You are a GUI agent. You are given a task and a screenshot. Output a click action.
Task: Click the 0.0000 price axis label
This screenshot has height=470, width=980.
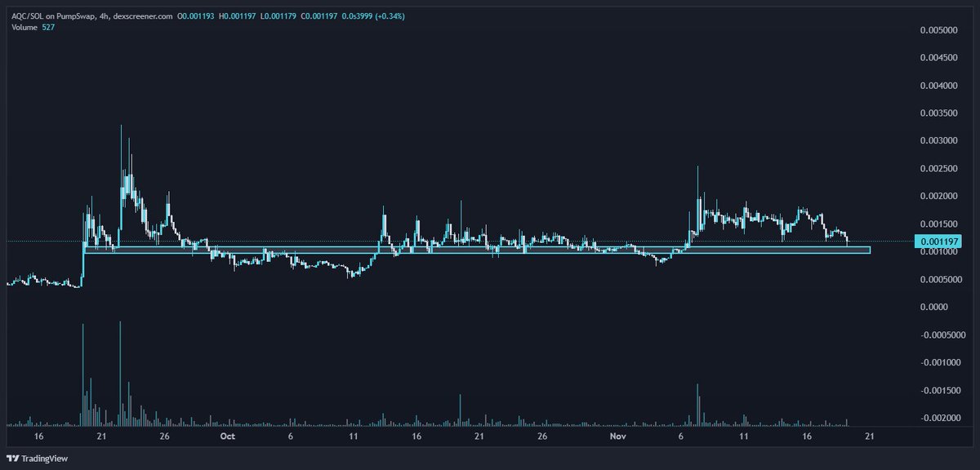pyautogui.click(x=936, y=307)
